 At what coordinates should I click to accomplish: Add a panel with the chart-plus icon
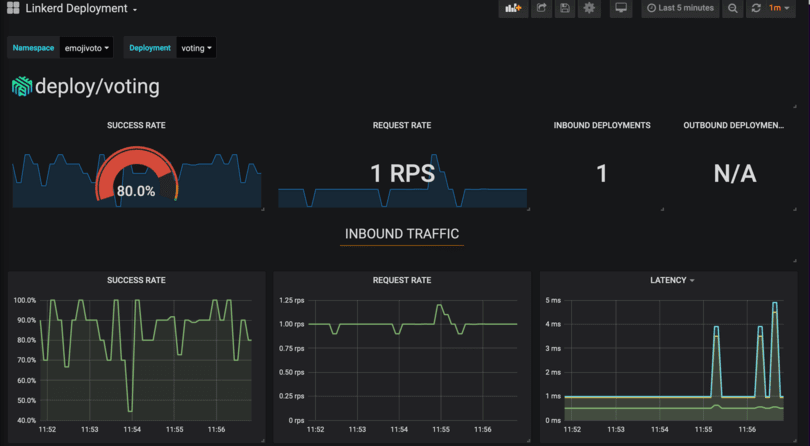pos(513,8)
